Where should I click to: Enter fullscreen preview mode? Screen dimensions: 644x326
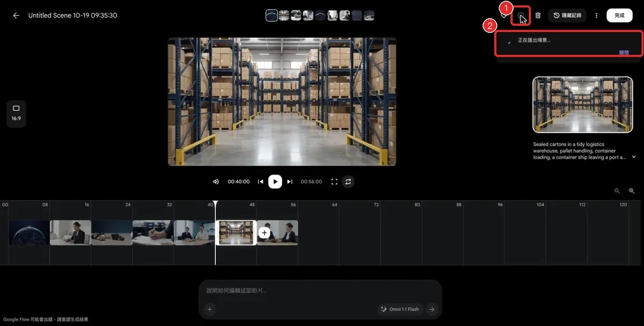pyautogui.click(x=334, y=182)
